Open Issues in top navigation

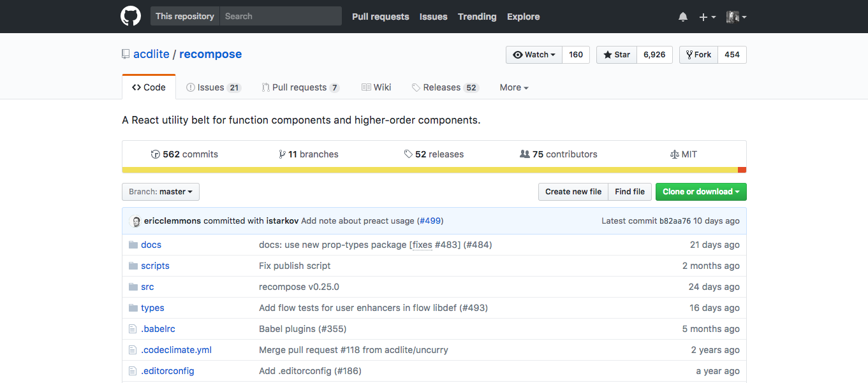pyautogui.click(x=434, y=17)
